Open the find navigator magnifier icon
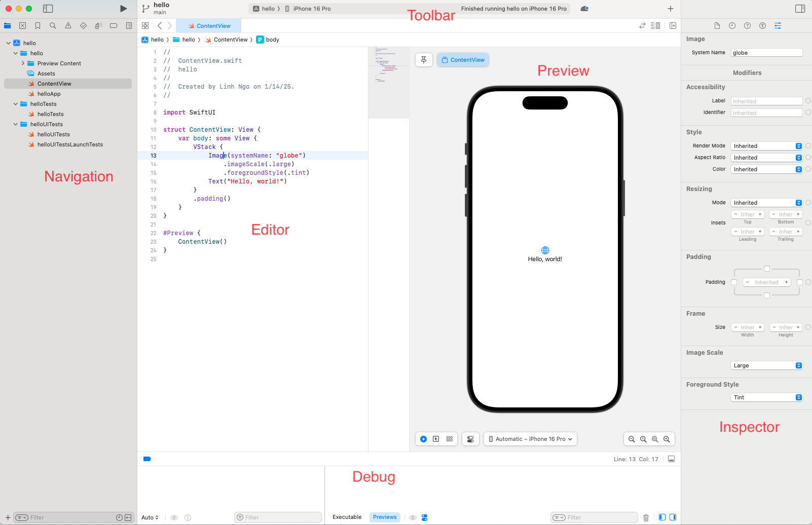 [x=53, y=26]
